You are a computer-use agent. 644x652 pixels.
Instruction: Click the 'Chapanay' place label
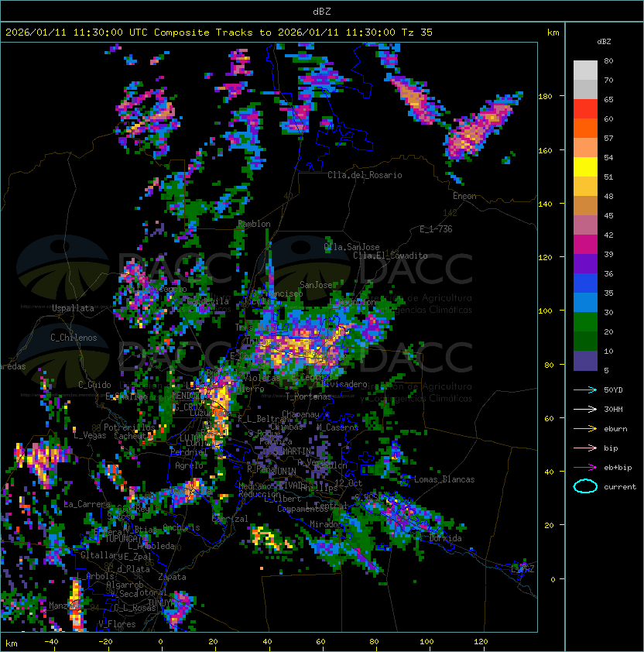[x=300, y=414]
